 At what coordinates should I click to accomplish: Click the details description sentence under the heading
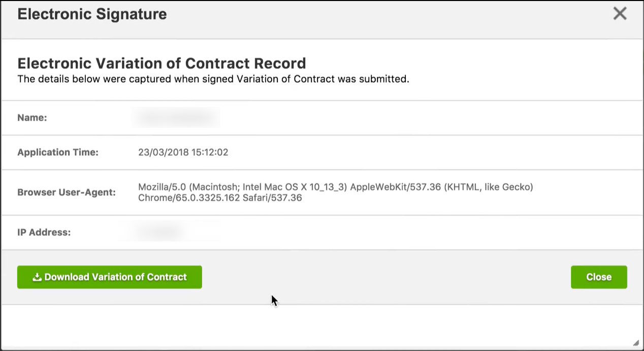tap(214, 79)
